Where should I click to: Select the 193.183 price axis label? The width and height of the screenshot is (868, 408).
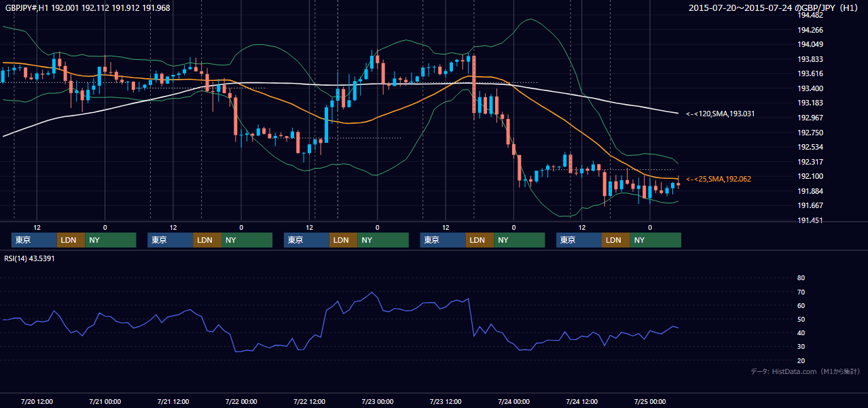click(810, 103)
